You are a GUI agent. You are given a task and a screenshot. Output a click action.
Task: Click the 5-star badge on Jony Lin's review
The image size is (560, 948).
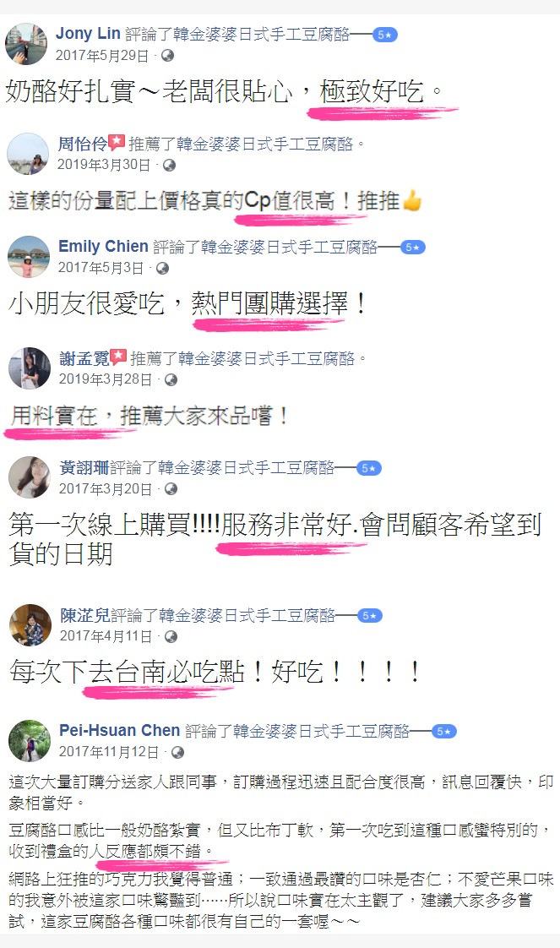pyautogui.click(x=385, y=35)
